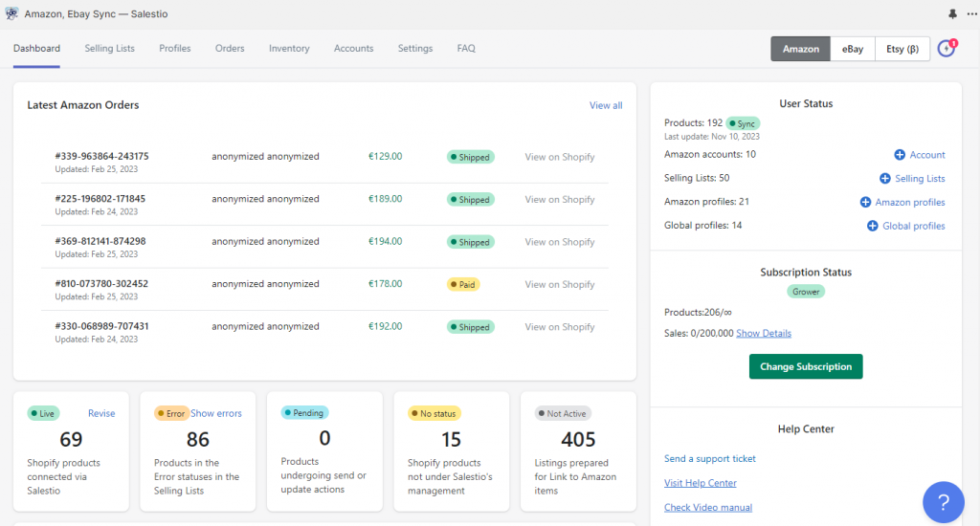Click the green Sync badge
Screen dimensions: 980x526
click(743, 123)
